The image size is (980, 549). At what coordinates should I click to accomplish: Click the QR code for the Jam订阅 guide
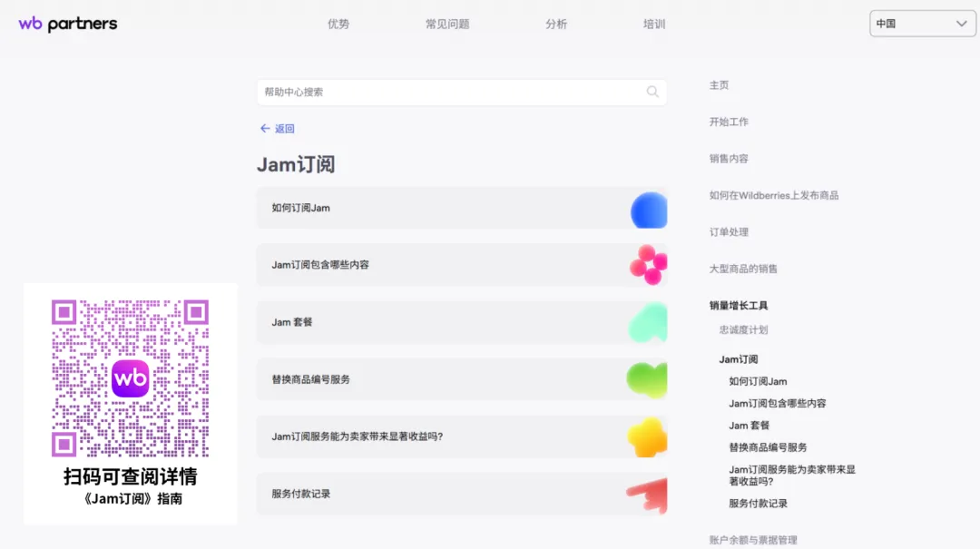point(131,377)
